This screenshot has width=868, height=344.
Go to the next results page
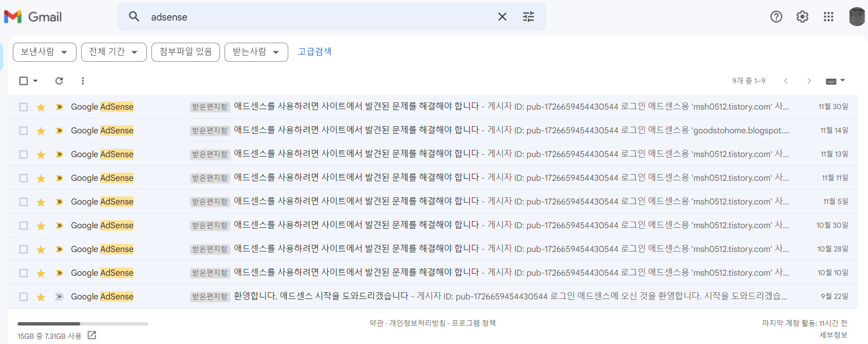(809, 81)
